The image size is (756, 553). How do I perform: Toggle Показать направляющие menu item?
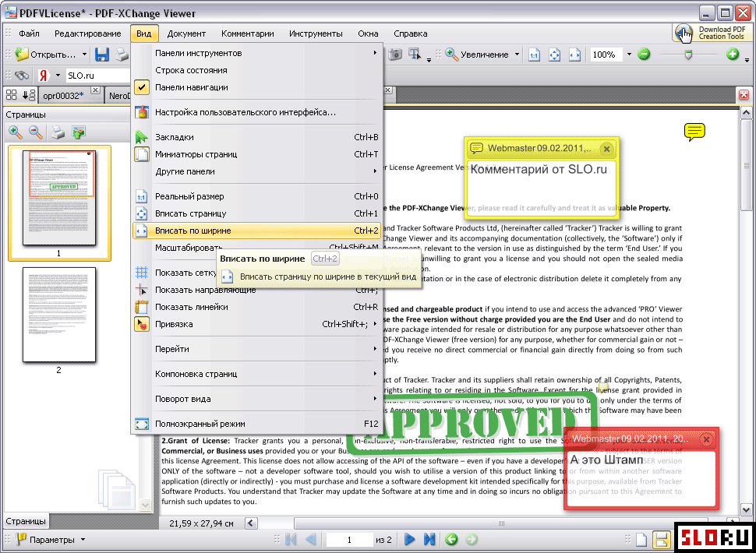click(x=257, y=290)
